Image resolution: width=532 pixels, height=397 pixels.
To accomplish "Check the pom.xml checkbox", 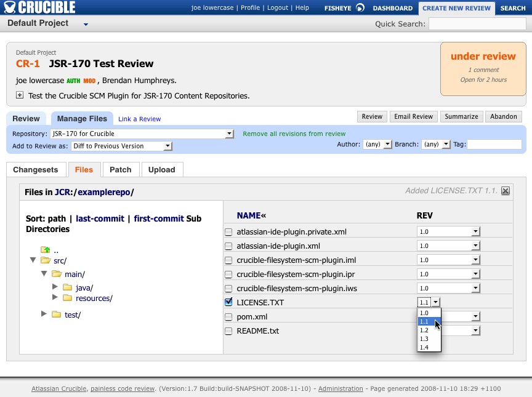I will click(227, 316).
